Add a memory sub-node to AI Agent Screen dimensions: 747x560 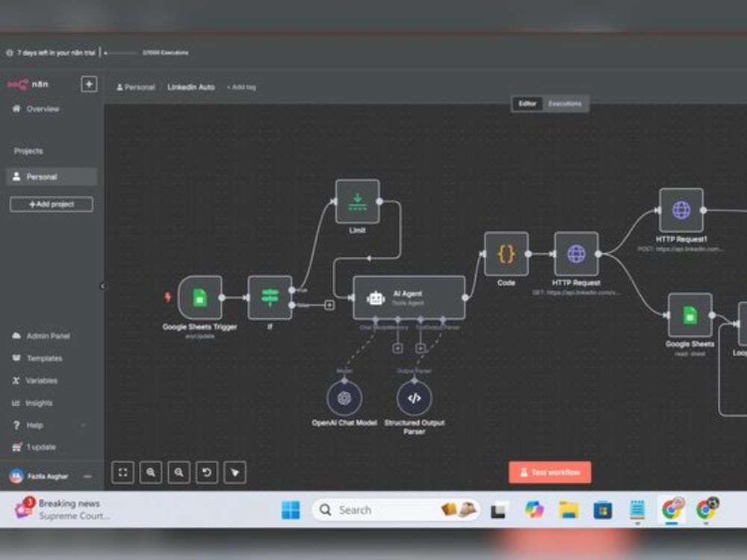click(x=398, y=349)
